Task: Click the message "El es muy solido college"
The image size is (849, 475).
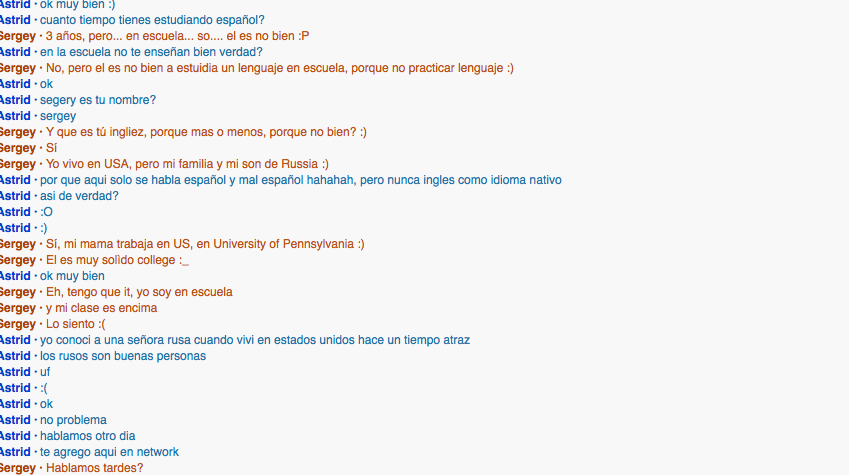Action: coord(117,260)
